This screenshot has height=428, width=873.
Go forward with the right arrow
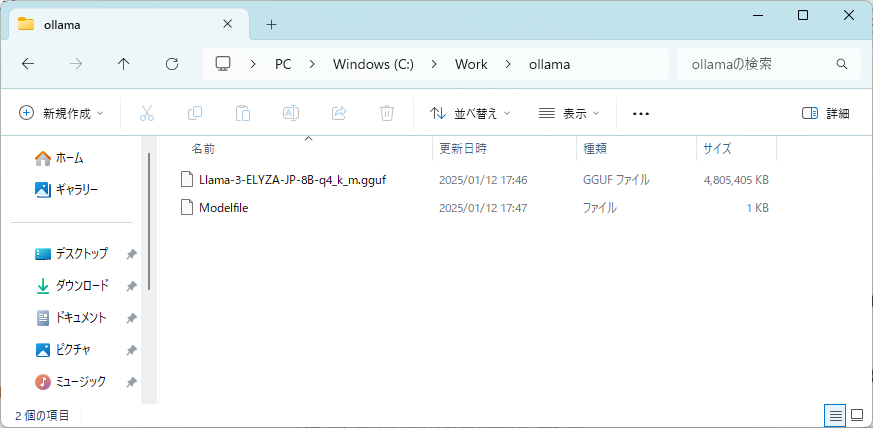(76, 64)
